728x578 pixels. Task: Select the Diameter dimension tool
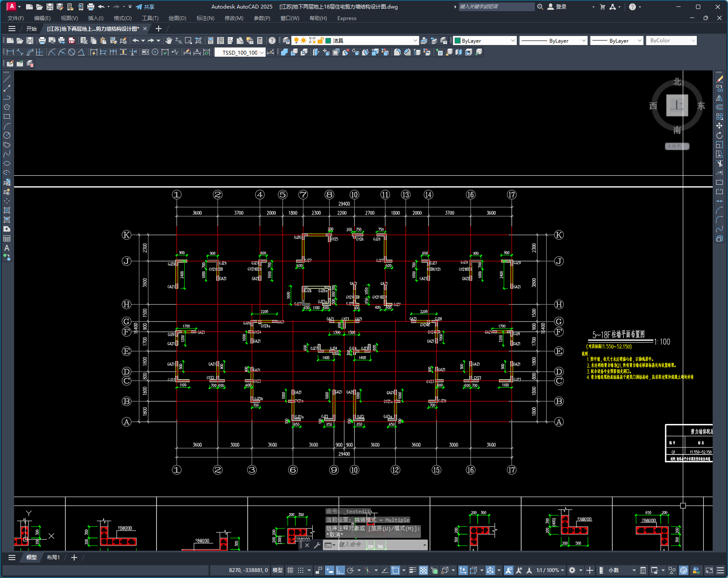pos(72,52)
